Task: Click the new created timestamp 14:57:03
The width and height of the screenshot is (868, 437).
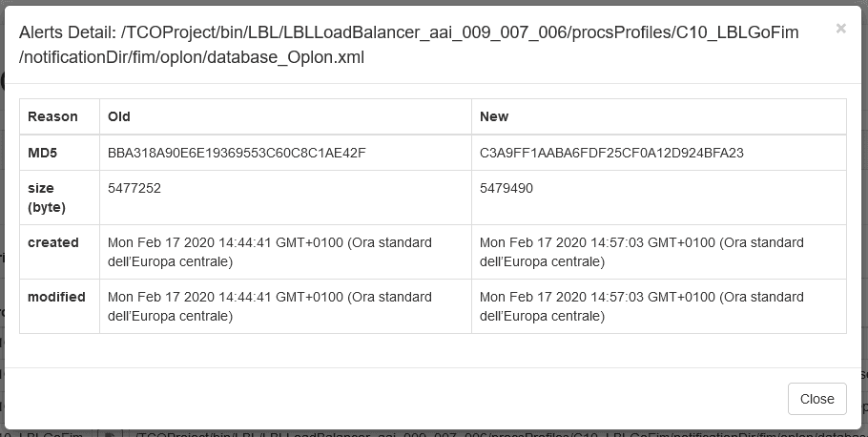Action: tap(642, 252)
